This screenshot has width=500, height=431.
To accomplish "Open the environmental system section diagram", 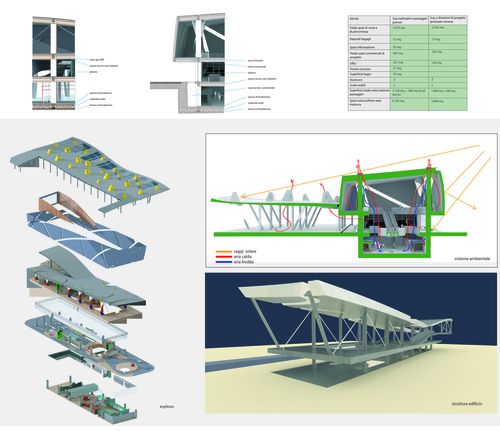I will 351,200.
